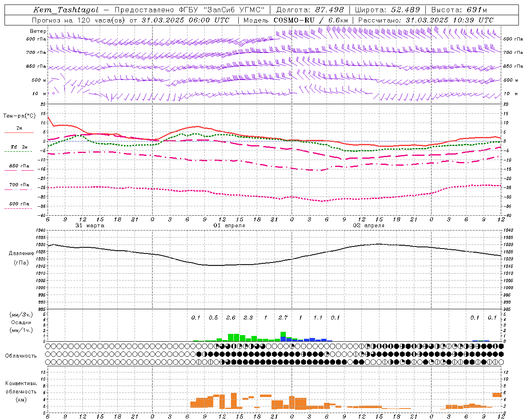Click the Давление panel label
Viewport: 525px width, 420px height.
(x=21, y=253)
